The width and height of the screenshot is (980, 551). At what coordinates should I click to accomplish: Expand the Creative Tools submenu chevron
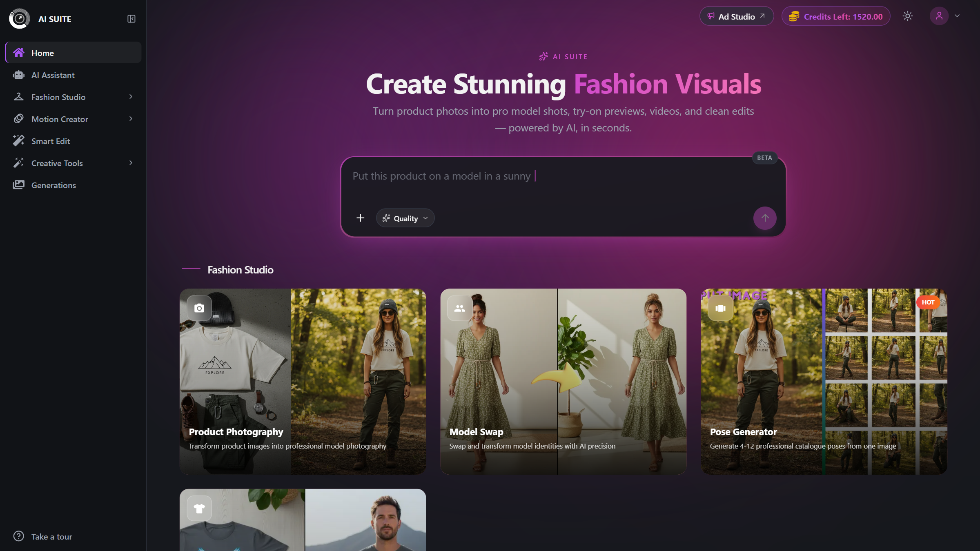pos(131,163)
